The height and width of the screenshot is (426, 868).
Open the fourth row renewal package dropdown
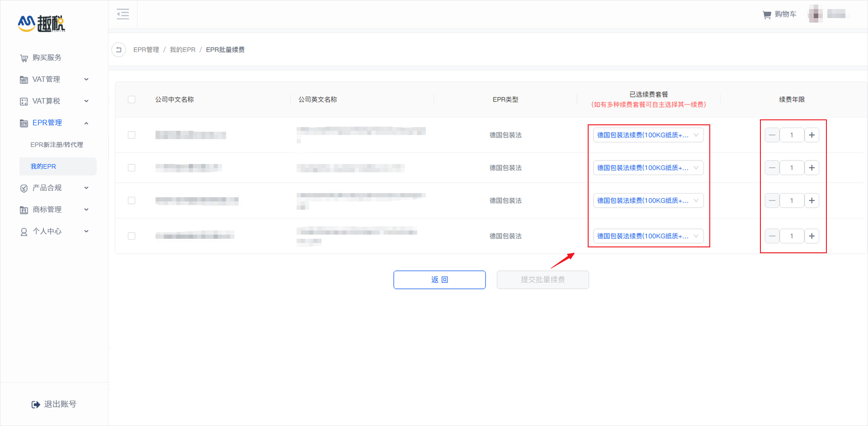(648, 236)
